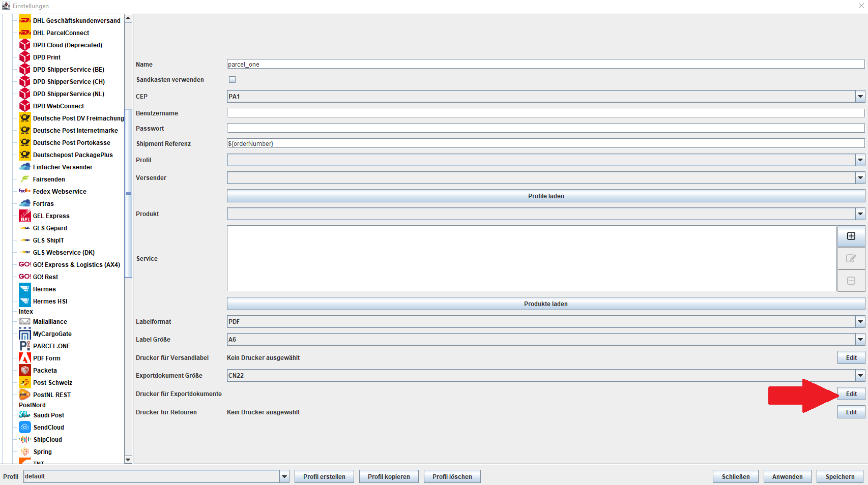Screen dimensions: 868x485
Task: Select the PostNord tree entry
Action: [x=32, y=405]
